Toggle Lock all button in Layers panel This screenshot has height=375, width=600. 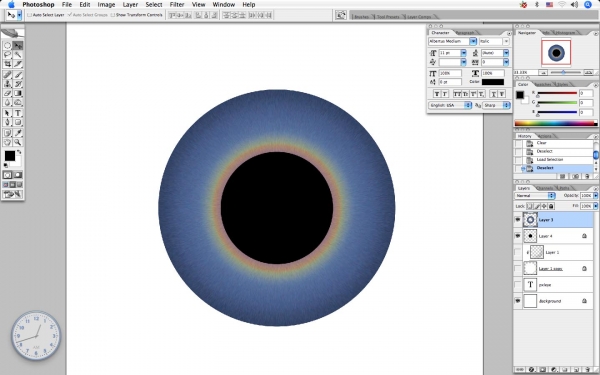click(551, 206)
